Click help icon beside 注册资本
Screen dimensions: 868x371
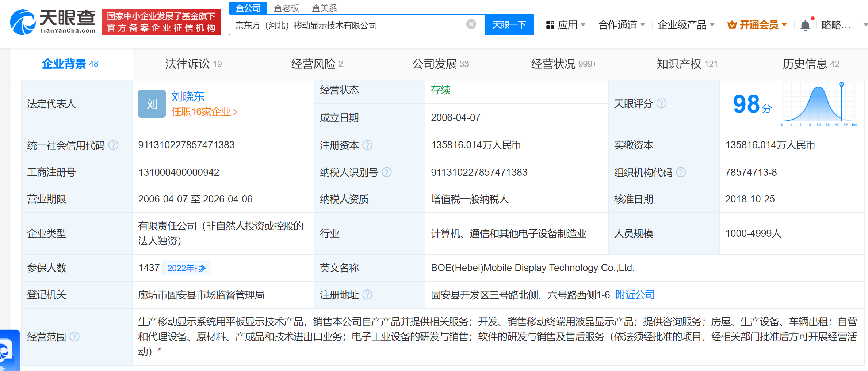(367, 145)
